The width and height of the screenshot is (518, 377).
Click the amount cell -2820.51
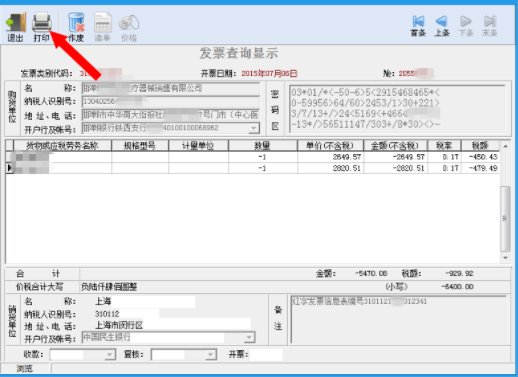coord(395,168)
